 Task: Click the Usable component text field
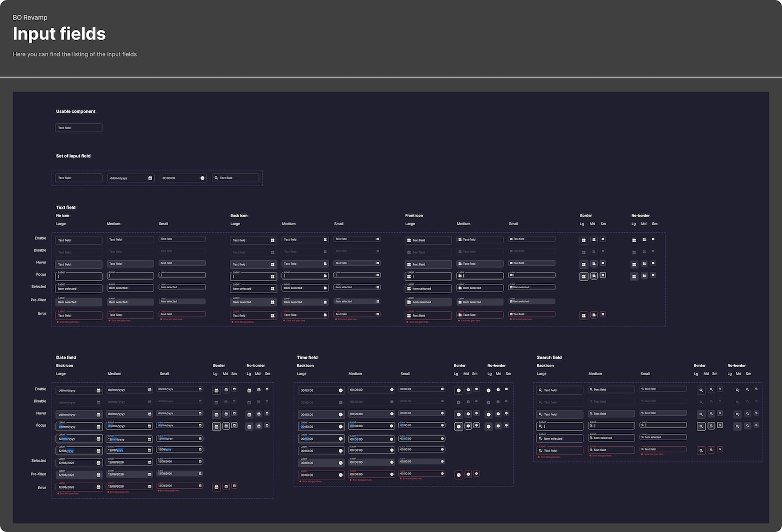point(79,128)
